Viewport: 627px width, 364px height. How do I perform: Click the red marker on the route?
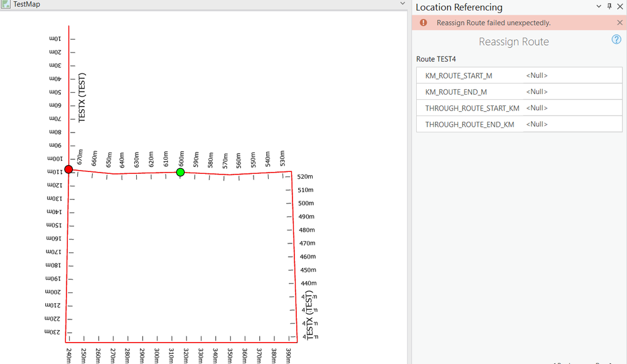coord(69,169)
